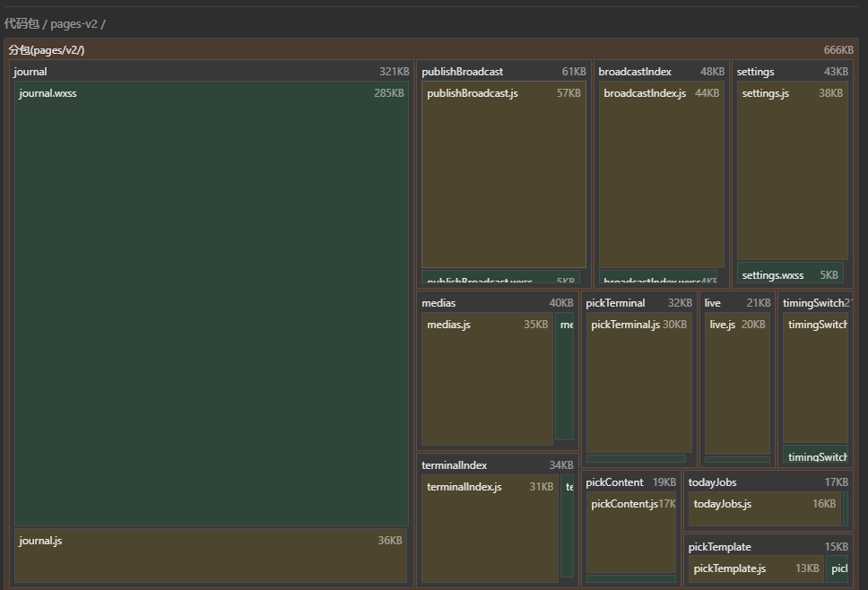The image size is (868, 590).
Task: Click the 285KB journal.wxss size label
Action: (389, 93)
